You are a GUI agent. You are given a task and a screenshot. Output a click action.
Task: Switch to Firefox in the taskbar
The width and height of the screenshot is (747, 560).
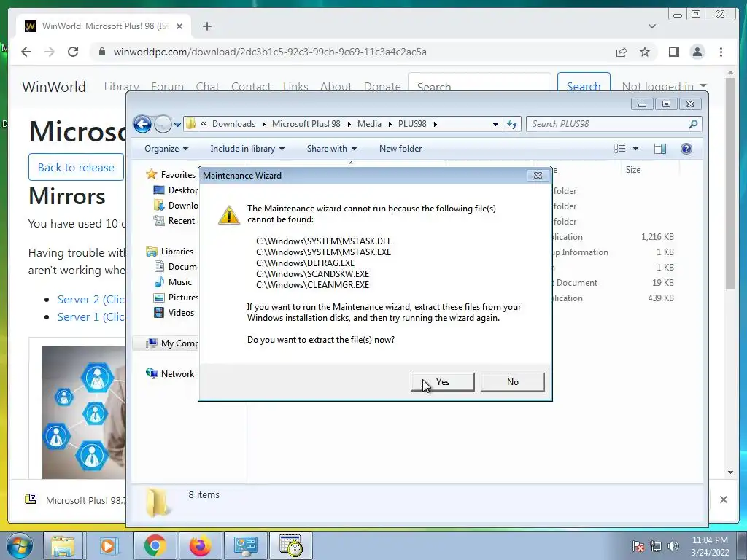point(200,545)
